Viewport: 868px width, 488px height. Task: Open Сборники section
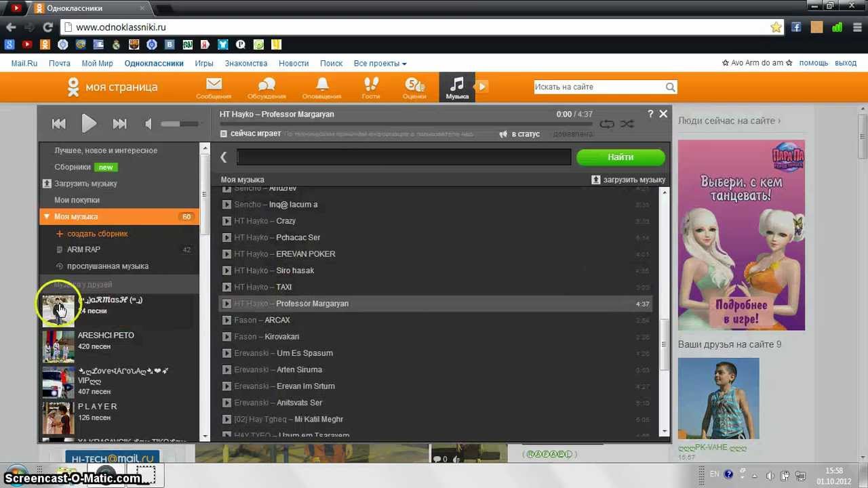(73, 167)
